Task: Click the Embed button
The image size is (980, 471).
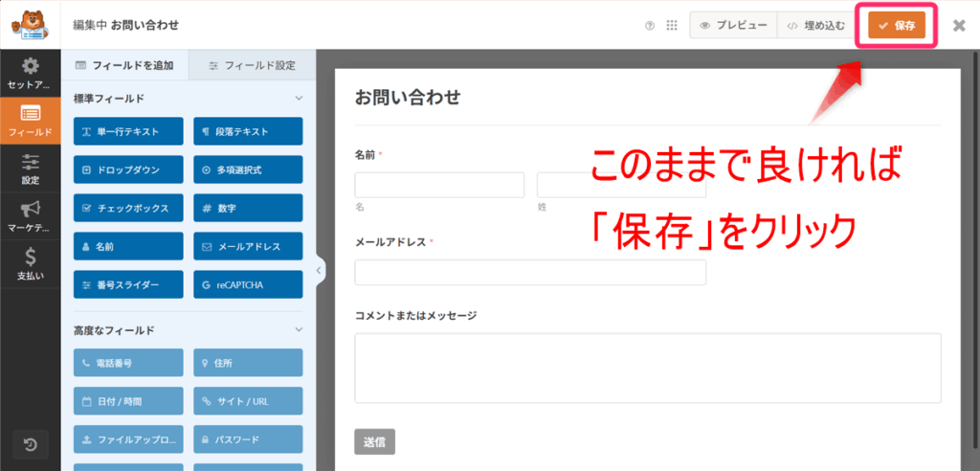Action: pyautogui.click(x=815, y=26)
